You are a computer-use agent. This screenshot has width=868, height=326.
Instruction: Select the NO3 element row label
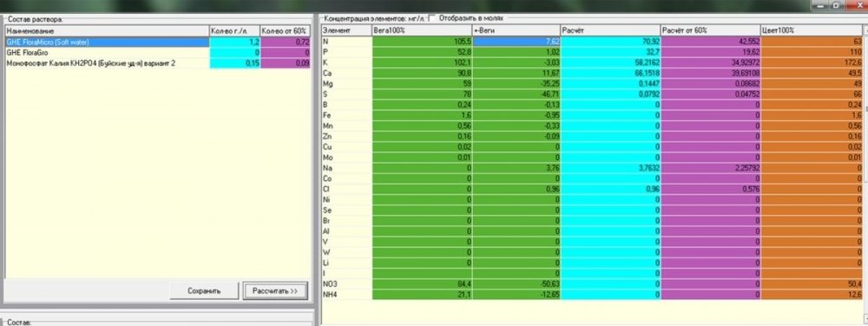point(346,284)
